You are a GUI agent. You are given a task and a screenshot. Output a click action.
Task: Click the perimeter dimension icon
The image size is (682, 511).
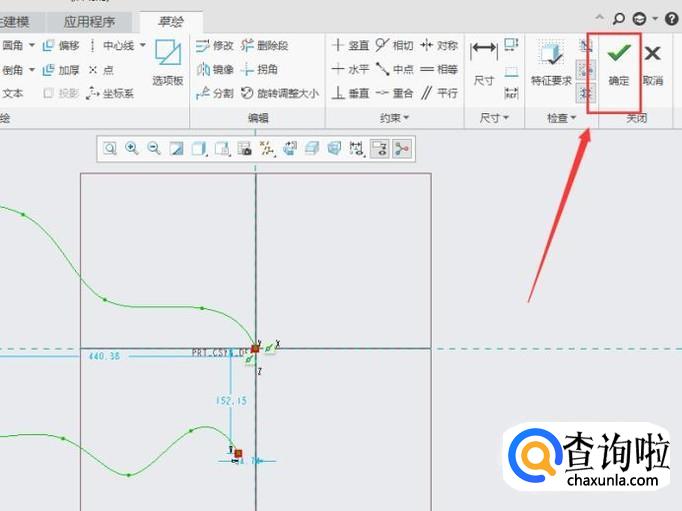[511, 45]
